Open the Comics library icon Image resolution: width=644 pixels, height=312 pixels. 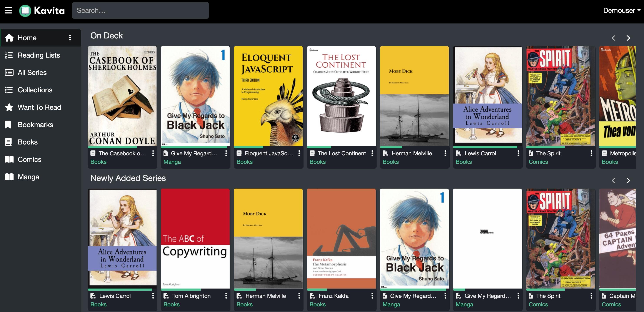9,159
